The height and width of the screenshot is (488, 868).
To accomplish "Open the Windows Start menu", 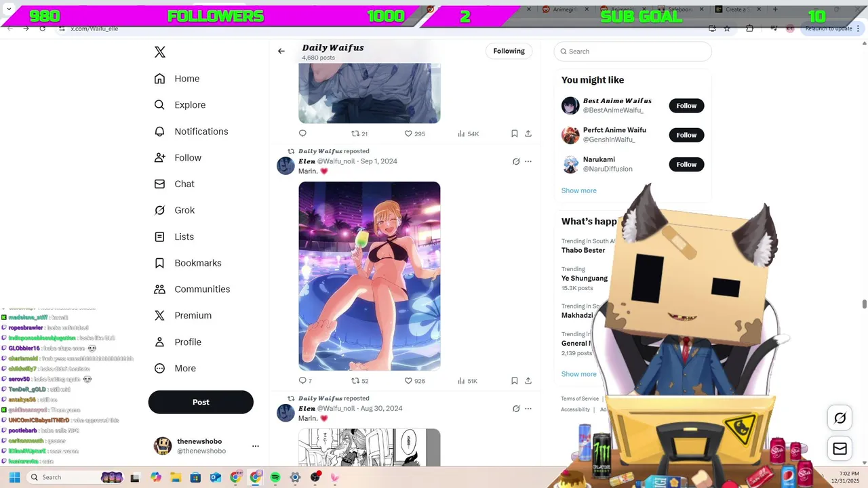I will 14,477.
